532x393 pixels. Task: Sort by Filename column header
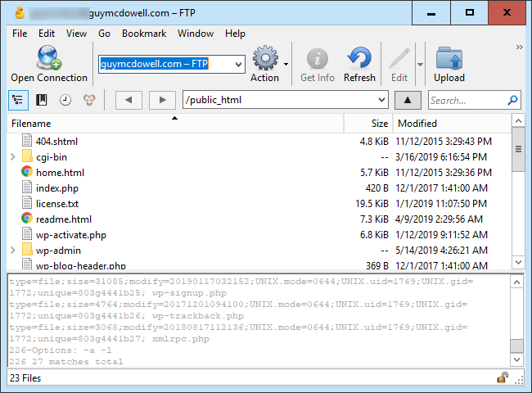pos(175,123)
